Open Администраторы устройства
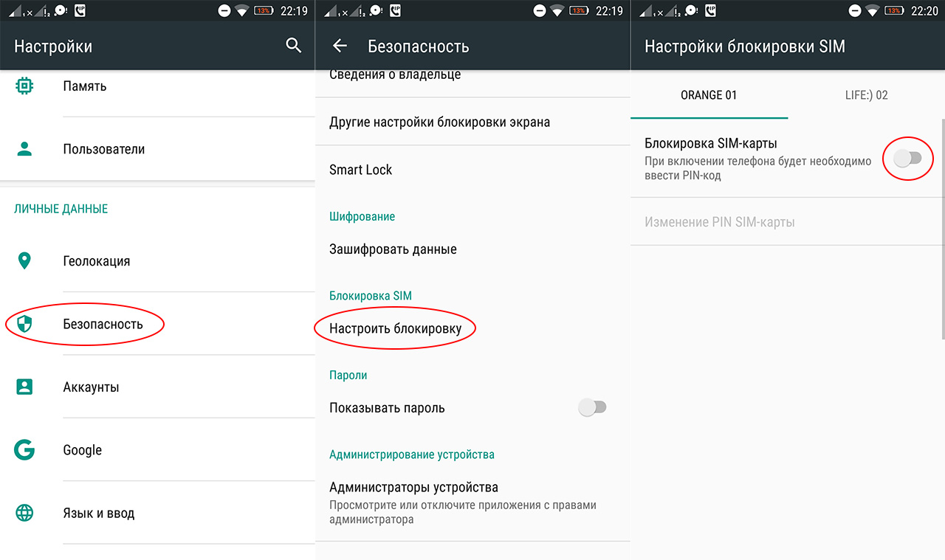Viewport: 945px width, 560px height. click(413, 487)
